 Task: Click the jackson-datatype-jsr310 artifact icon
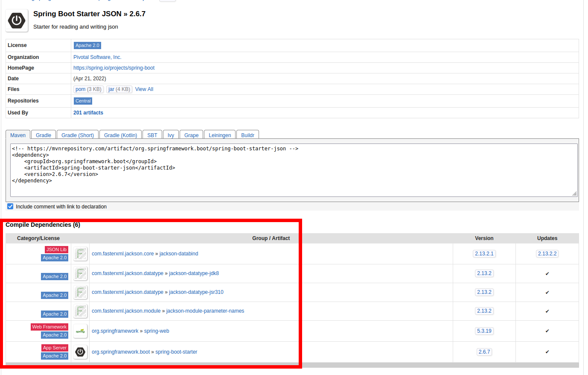[80, 292]
